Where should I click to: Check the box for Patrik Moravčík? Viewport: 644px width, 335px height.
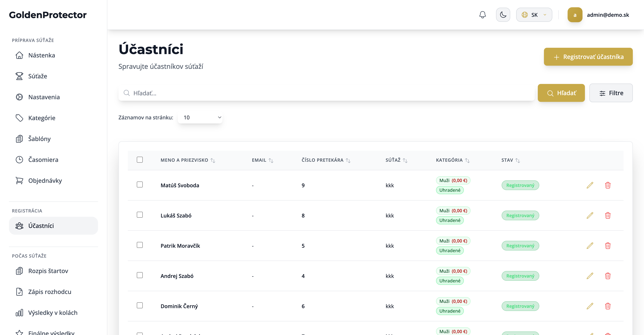(140, 245)
